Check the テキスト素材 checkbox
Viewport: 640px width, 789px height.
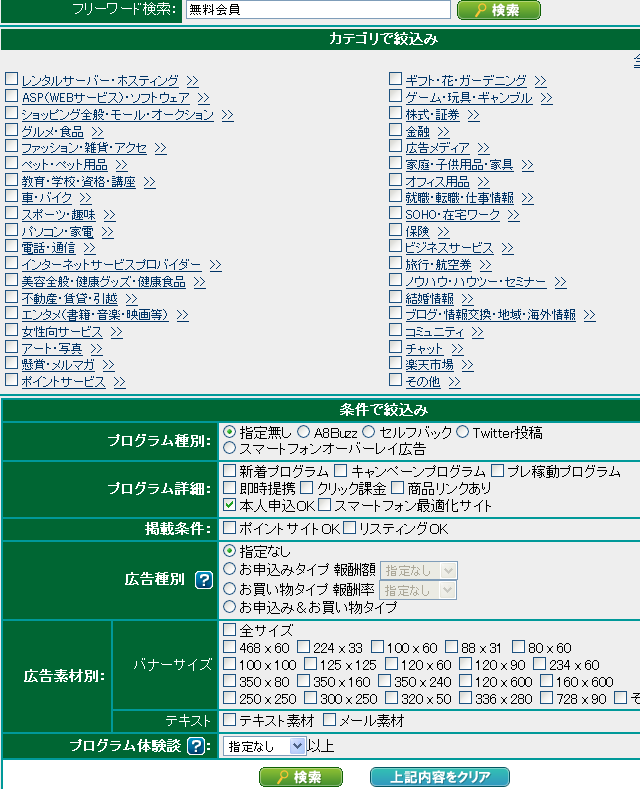[x=229, y=720]
